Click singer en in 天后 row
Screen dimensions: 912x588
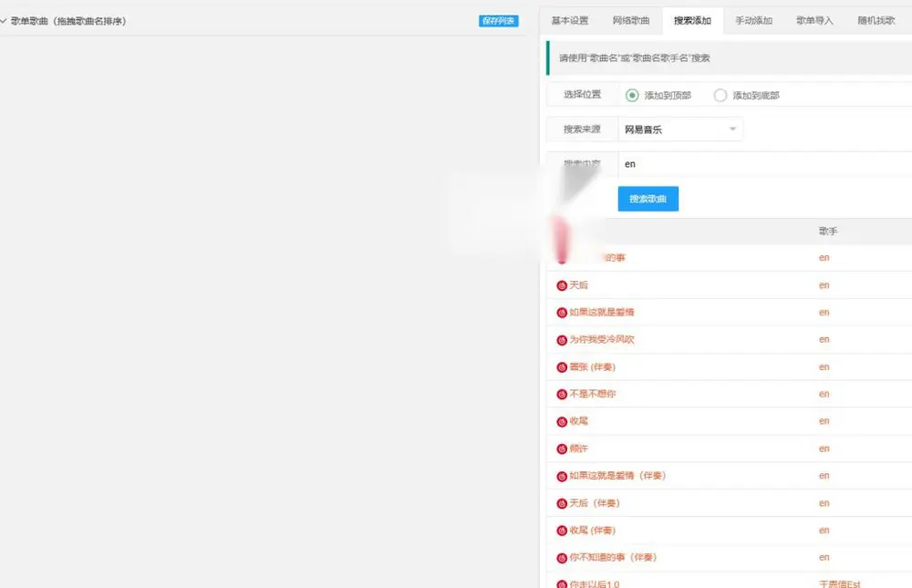pyautogui.click(x=824, y=285)
